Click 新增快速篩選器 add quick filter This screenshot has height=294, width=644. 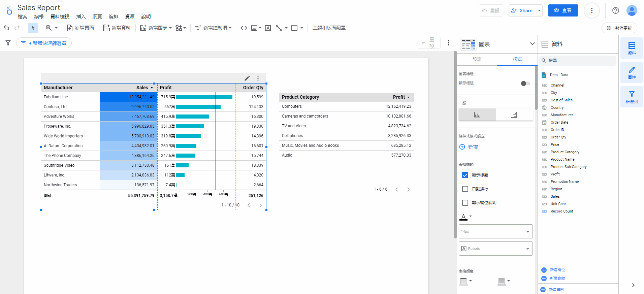[x=44, y=43]
